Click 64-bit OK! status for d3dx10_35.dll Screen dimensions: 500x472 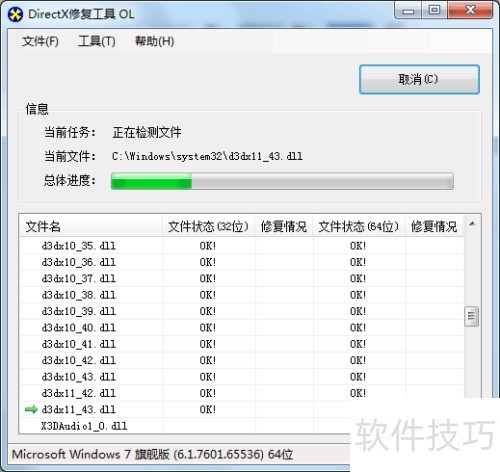[358, 246]
